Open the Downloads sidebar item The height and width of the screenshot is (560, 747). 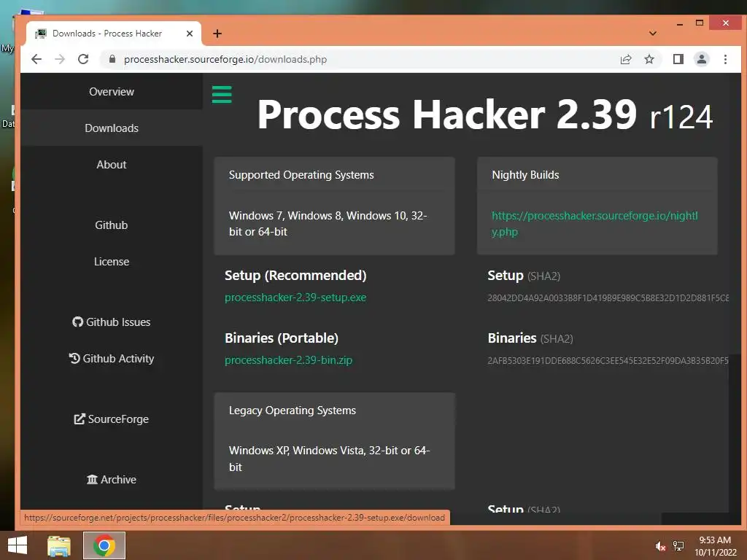[112, 128]
